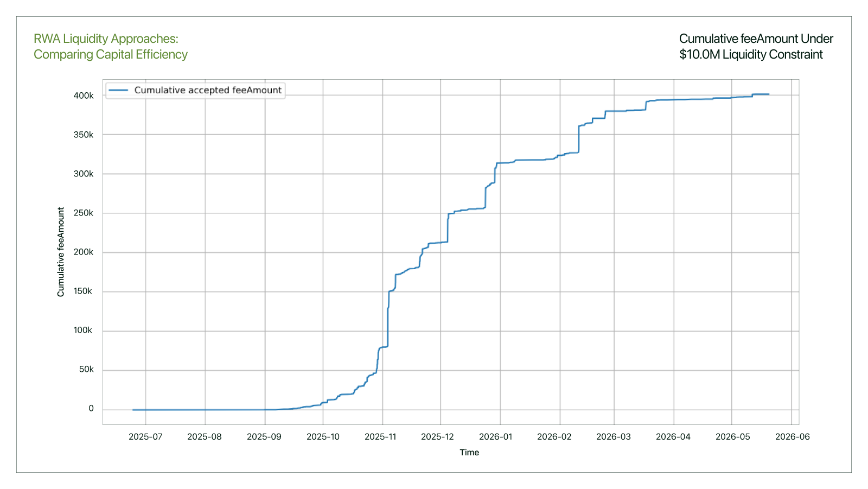Click the blue line sample in the legend
Screen dimensions: 868x489
coord(118,90)
